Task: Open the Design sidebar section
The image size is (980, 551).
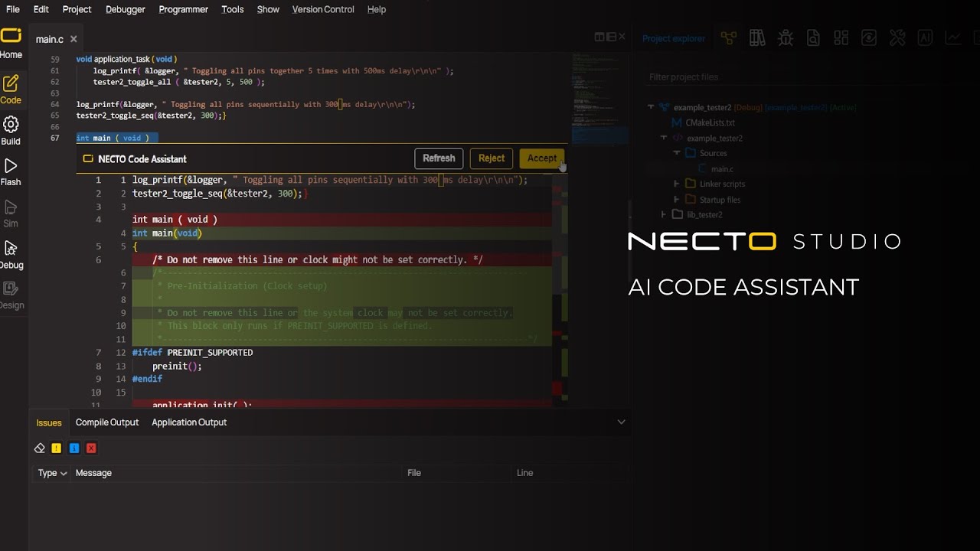Action: point(11,295)
